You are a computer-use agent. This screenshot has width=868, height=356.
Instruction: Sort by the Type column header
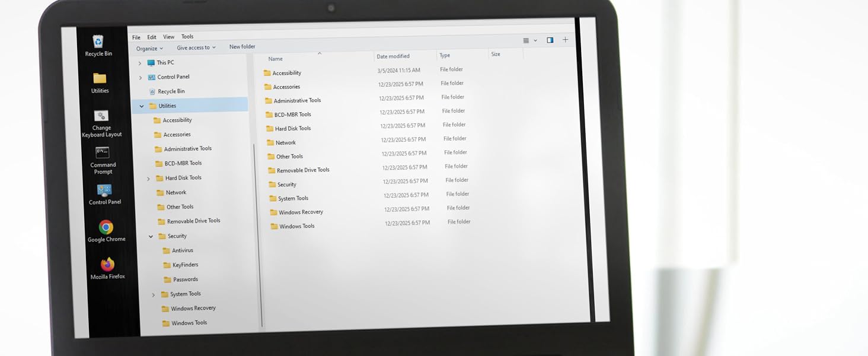[x=445, y=55]
